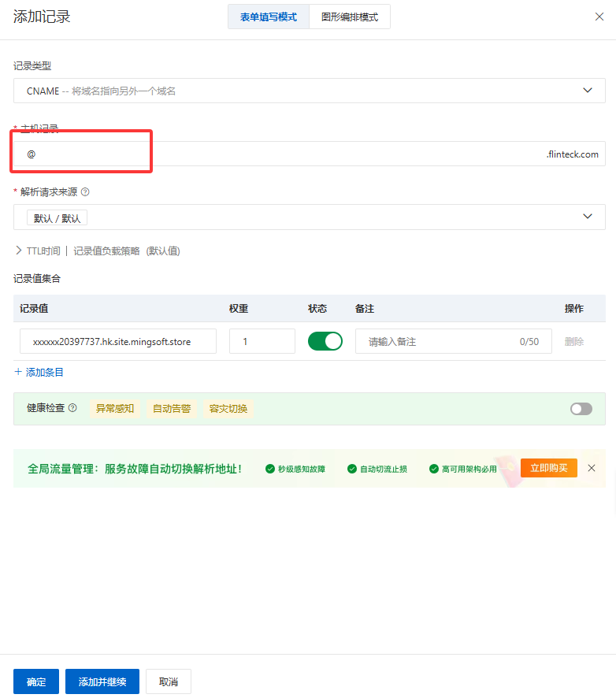The image size is (616, 698).
Task: Open the 记录类型 CNAME dropdown
Action: [309, 91]
